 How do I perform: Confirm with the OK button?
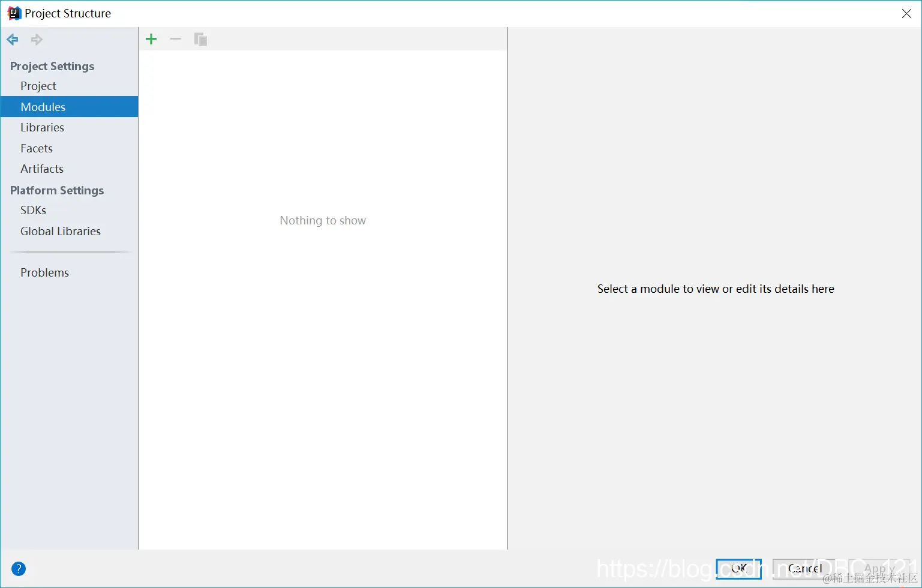(738, 568)
